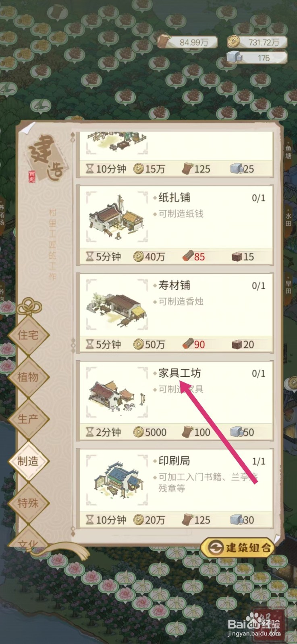Image resolution: width=297 pixels, height=644 pixels.
Task: Tap the hourglass icon on 纸扎铺 card
Action: click(x=89, y=256)
